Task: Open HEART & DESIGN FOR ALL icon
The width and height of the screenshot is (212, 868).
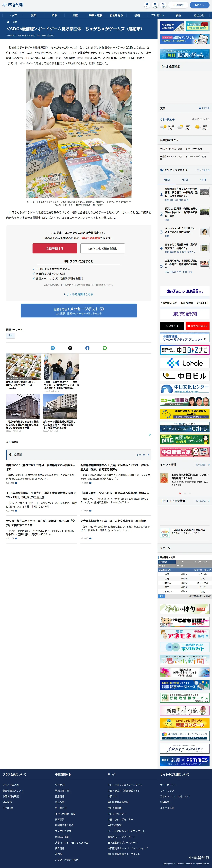Action: [165, 533]
